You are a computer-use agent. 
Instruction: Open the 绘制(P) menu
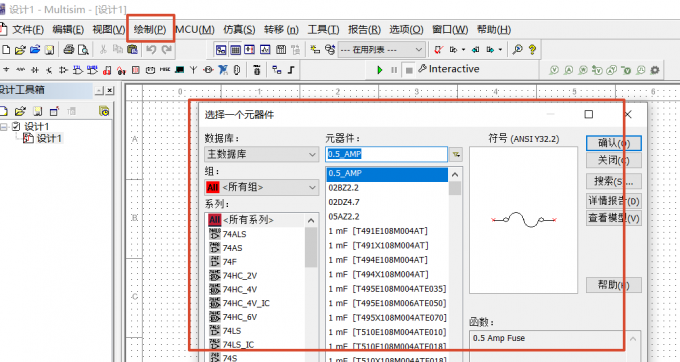[150, 29]
